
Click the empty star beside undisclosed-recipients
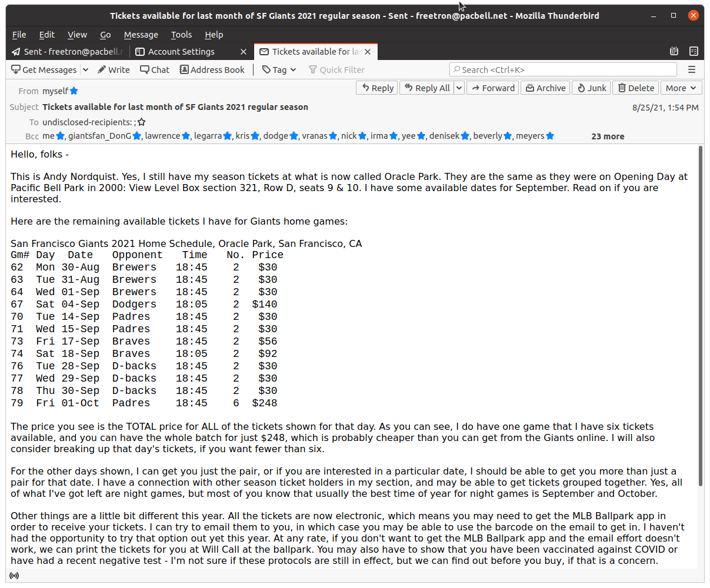(x=142, y=122)
